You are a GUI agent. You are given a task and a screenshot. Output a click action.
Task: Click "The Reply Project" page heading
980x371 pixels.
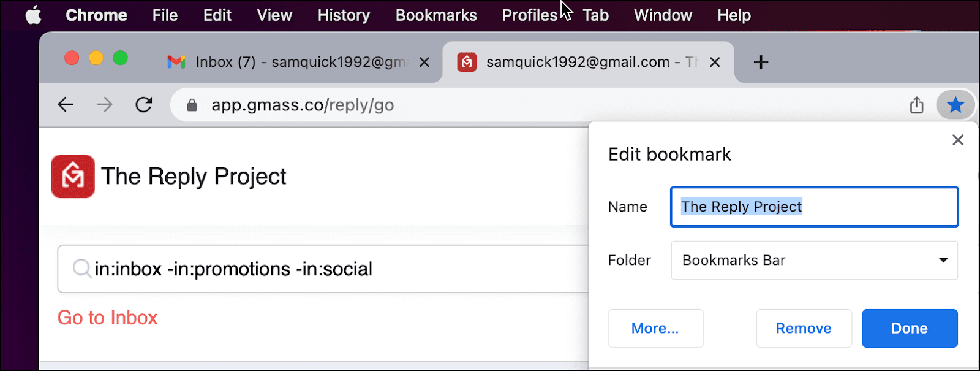(x=194, y=177)
